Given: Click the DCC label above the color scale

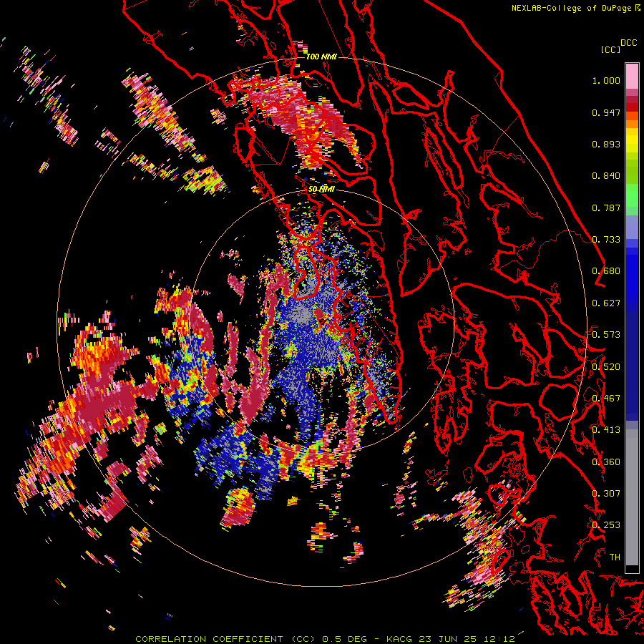Looking at the screenshot, I should point(628,43).
